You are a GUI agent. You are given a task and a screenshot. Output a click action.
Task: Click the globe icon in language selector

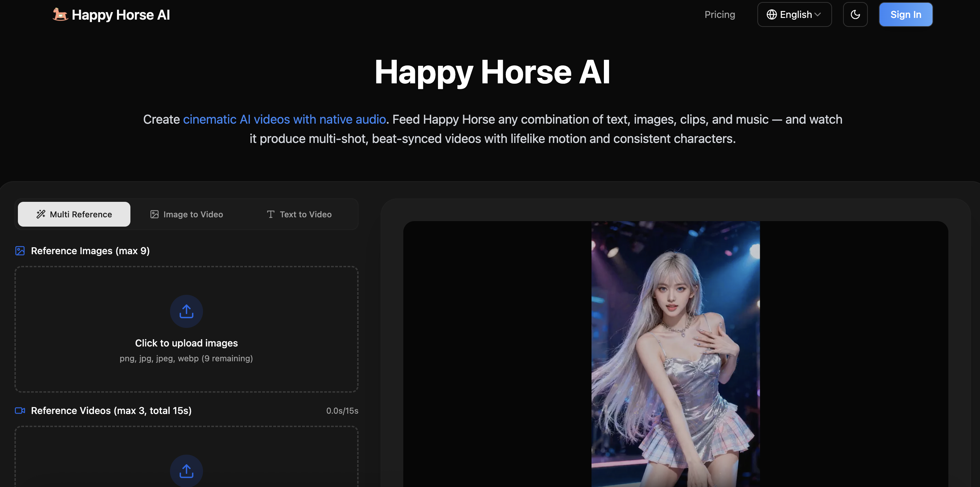771,14
